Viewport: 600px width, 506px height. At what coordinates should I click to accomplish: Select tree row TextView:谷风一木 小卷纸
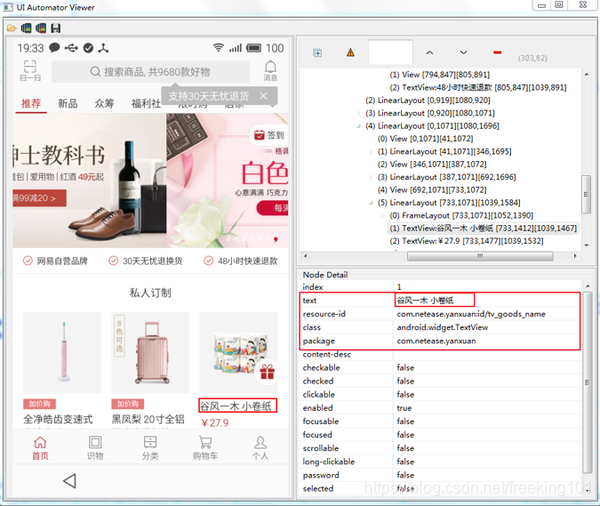tap(483, 228)
